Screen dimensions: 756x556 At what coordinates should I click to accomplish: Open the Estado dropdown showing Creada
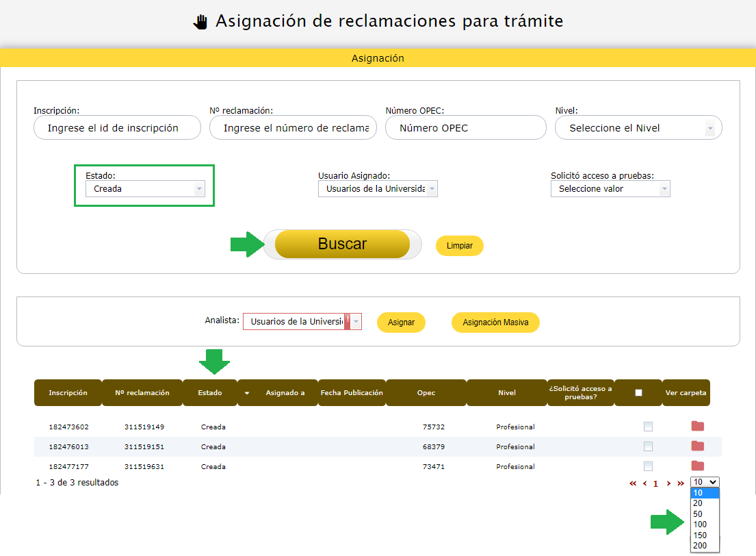tap(145, 189)
